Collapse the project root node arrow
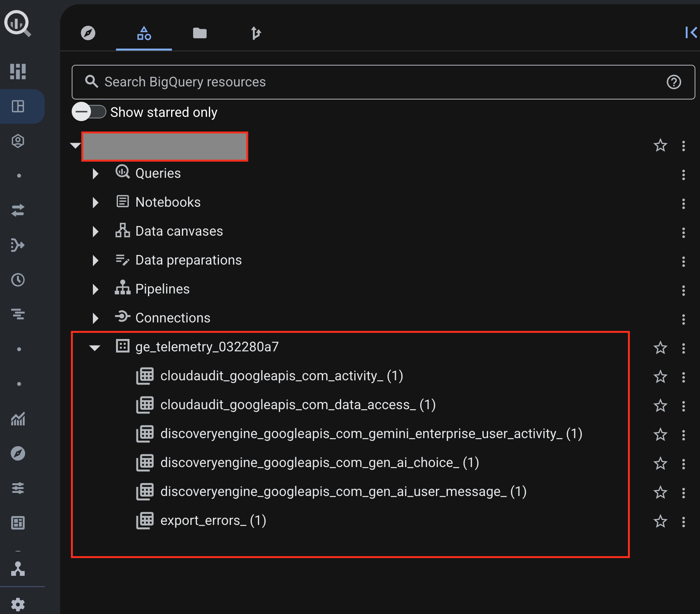The image size is (700, 614). pos(75,146)
